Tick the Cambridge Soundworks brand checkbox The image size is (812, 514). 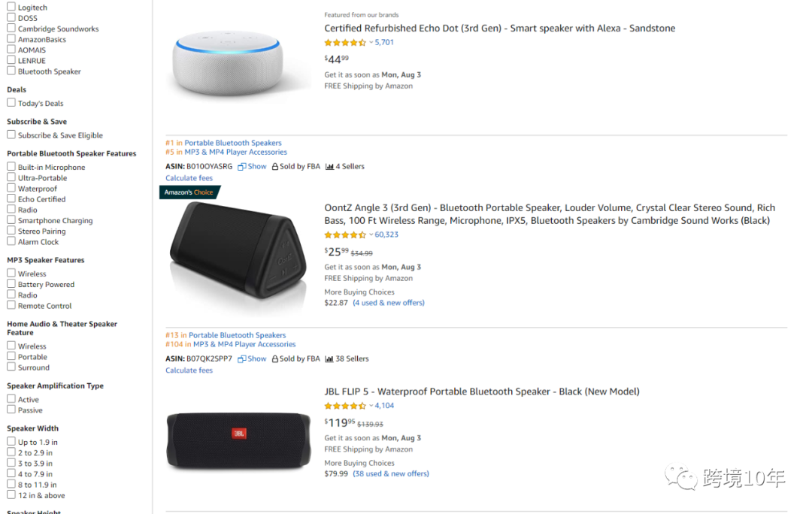(x=11, y=29)
